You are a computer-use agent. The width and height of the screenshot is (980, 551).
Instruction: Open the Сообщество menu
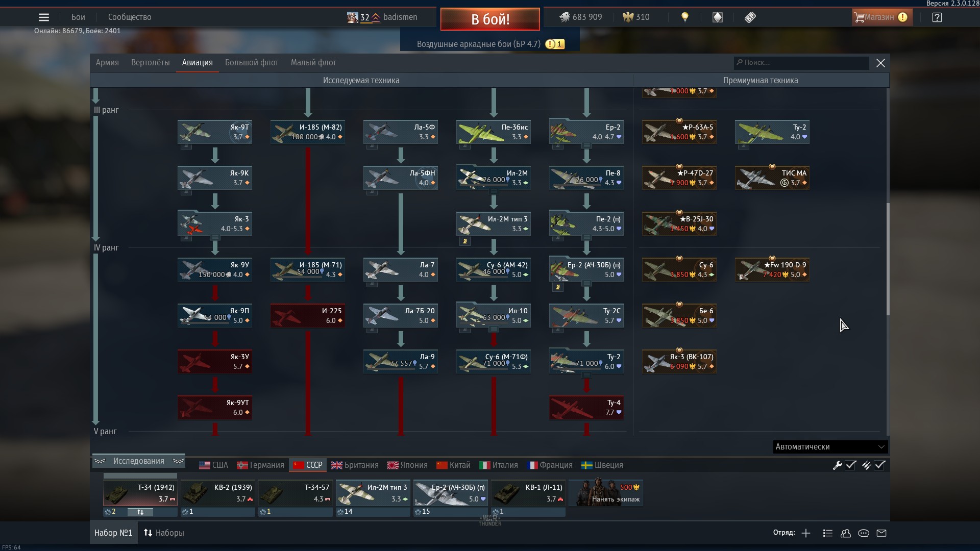point(130,17)
